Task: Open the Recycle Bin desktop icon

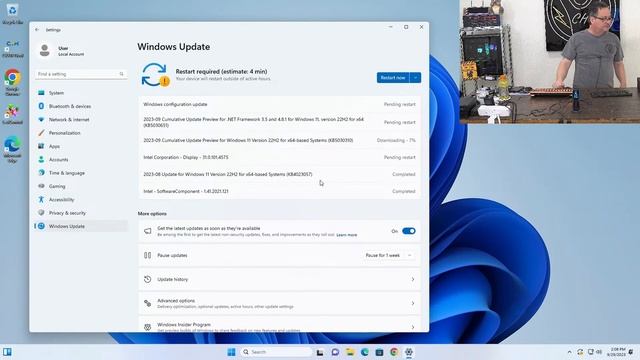Action: tap(12, 13)
